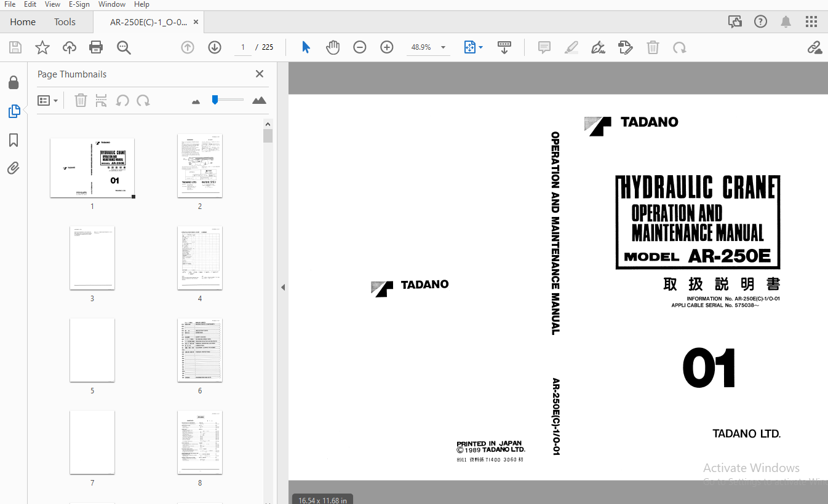The width and height of the screenshot is (828, 504).
Task: Reduce thumbnail size small mountain icon
Action: (196, 101)
